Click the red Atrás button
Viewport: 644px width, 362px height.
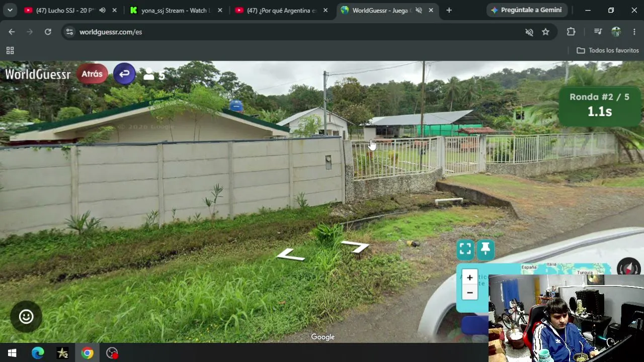[92, 74]
